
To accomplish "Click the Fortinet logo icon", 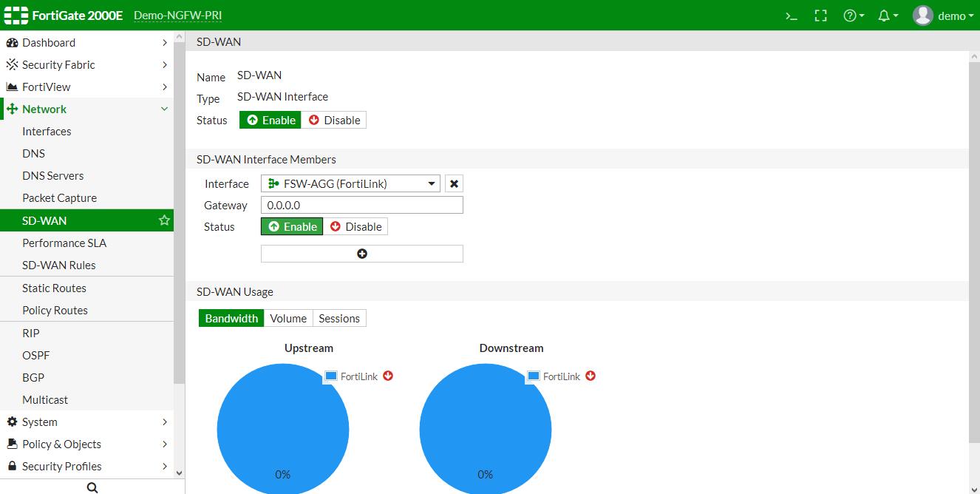I will coord(16,15).
